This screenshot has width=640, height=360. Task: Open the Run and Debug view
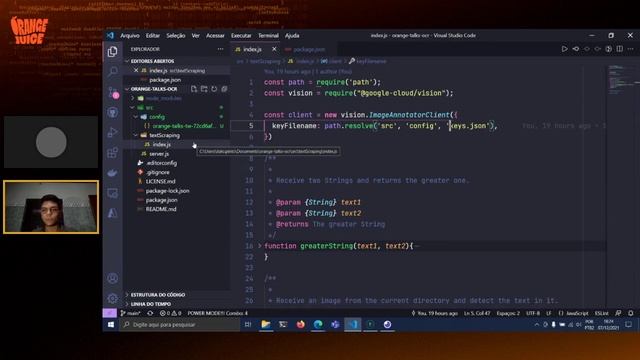pos(113,133)
